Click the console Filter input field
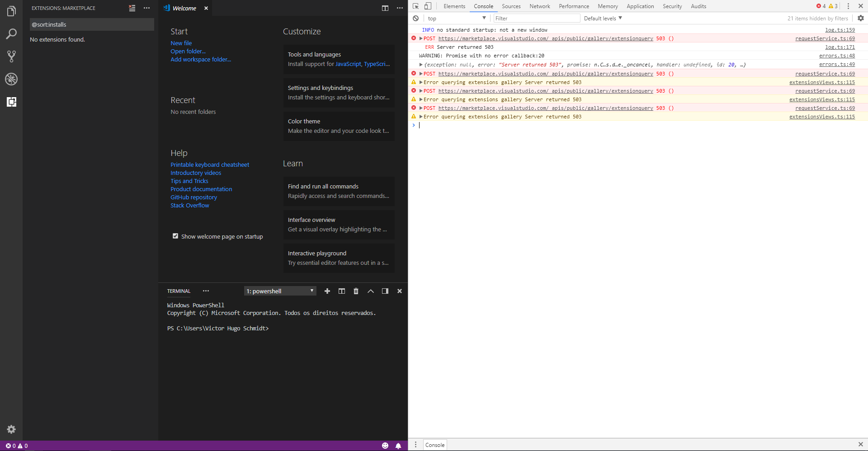The image size is (868, 451). click(x=536, y=18)
